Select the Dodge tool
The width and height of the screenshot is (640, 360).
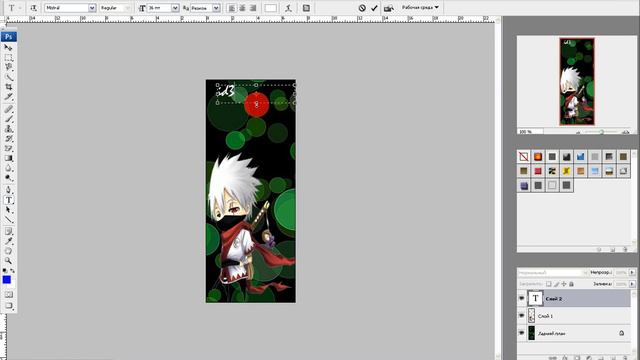click(x=8, y=178)
